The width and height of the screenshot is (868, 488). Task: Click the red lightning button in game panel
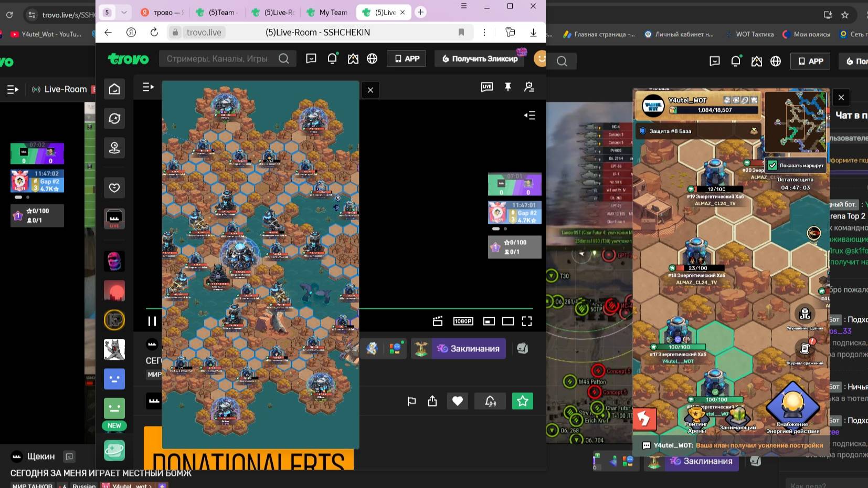(644, 419)
